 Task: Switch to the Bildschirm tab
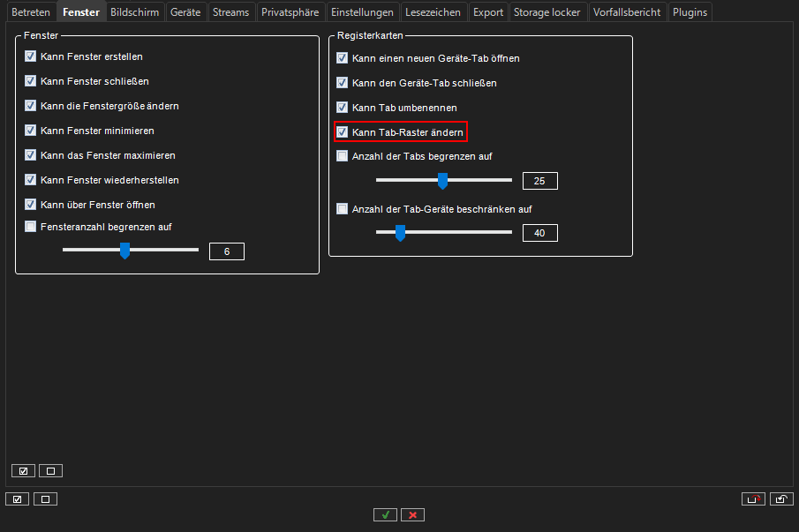coord(134,12)
